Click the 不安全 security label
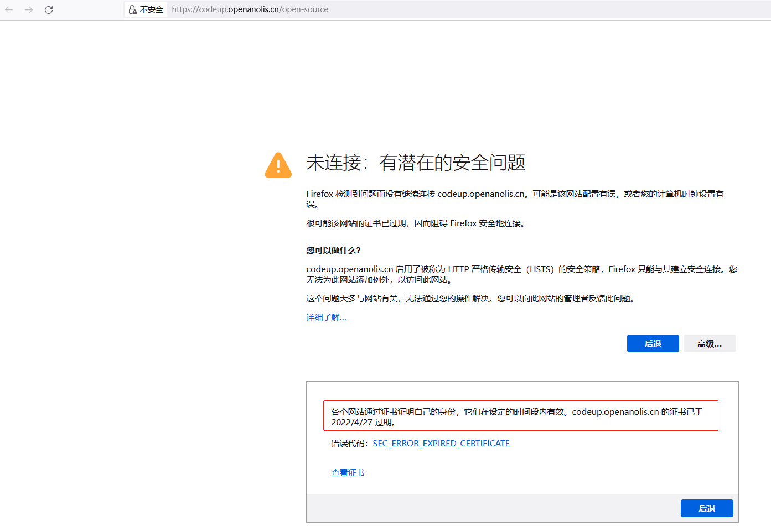 [x=152, y=9]
